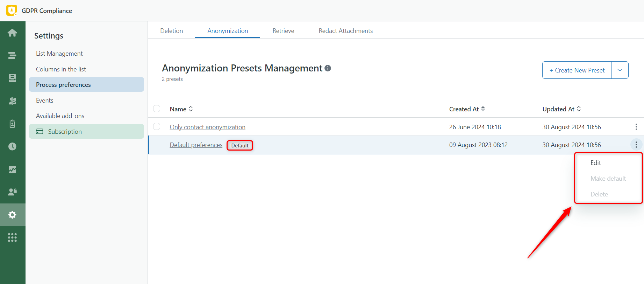Click the GDPR Compliance logo icon
This screenshot has width=644, height=284.
(x=12, y=11)
